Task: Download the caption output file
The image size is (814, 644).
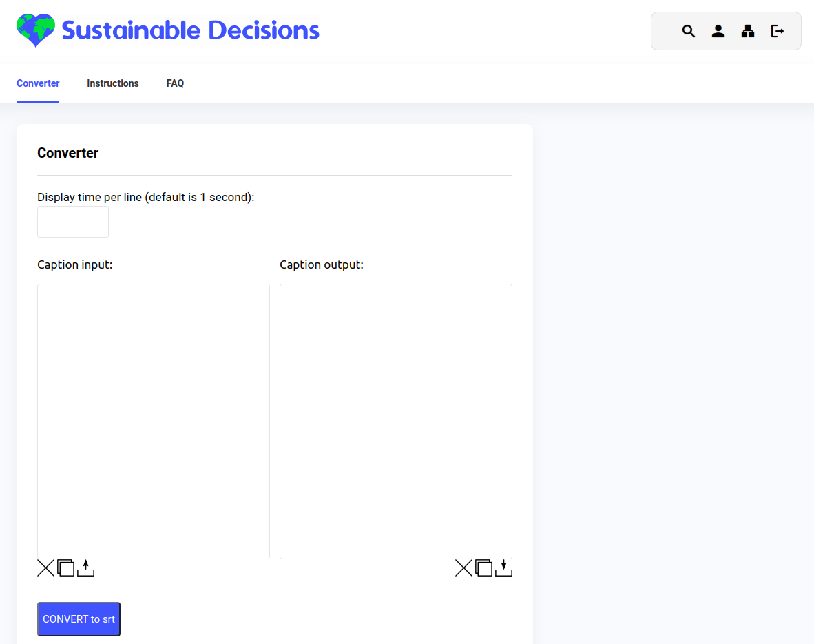Action: pyautogui.click(x=504, y=568)
